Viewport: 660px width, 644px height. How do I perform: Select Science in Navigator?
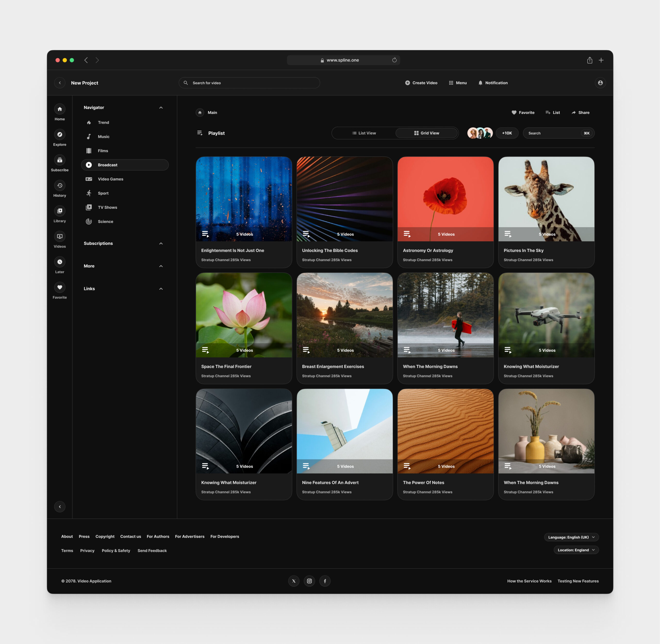coord(125,221)
